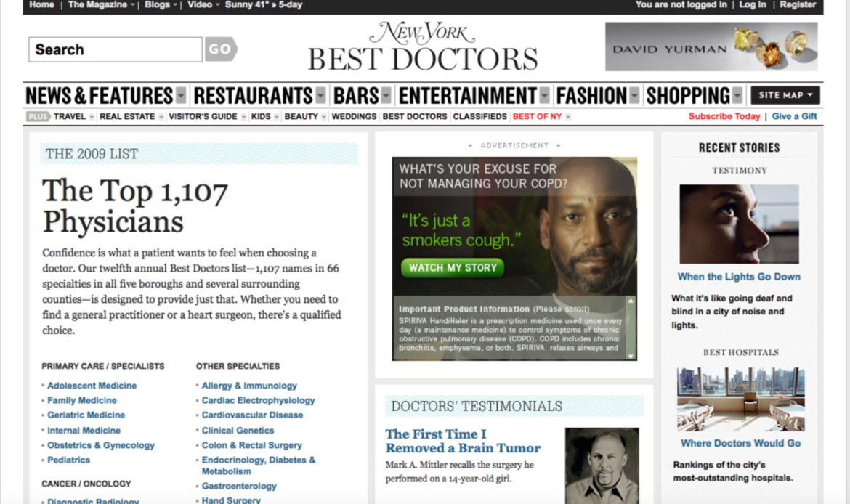Open Endocrinology, Diabetes & Metabolism link
This screenshot has height=504, width=850.
pos(259,466)
